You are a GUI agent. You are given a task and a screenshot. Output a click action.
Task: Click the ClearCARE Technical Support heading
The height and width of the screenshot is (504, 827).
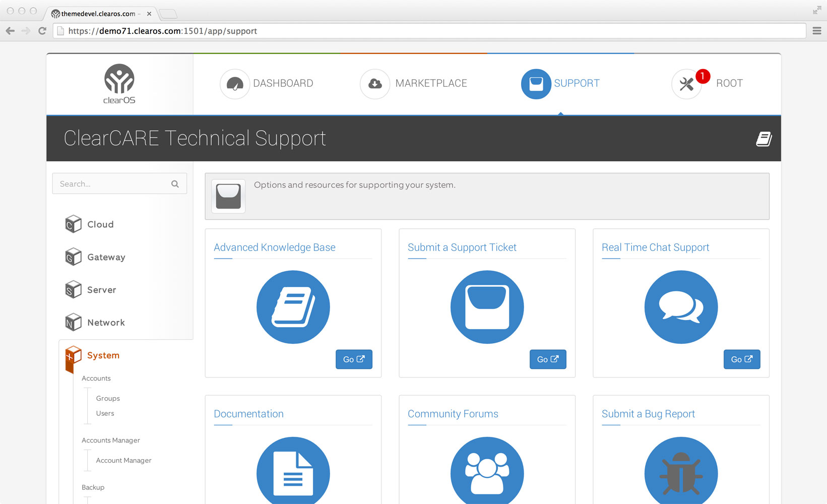(x=195, y=139)
